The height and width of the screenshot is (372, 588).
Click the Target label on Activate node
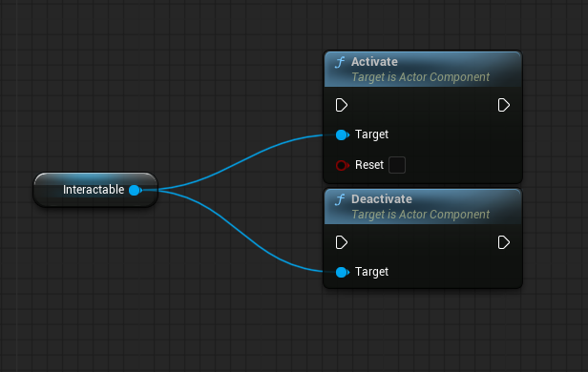pos(371,134)
